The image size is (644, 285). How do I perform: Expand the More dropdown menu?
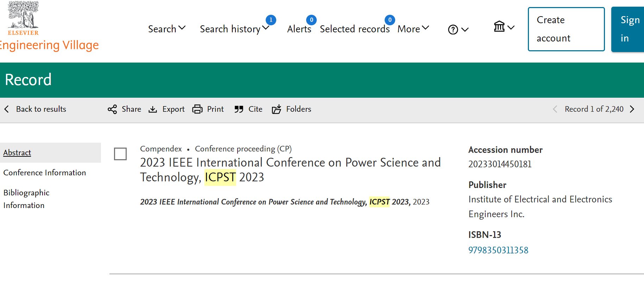click(x=425, y=28)
